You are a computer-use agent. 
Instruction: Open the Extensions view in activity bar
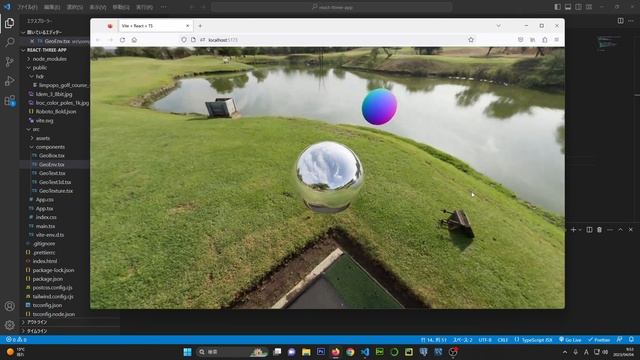[x=9, y=100]
